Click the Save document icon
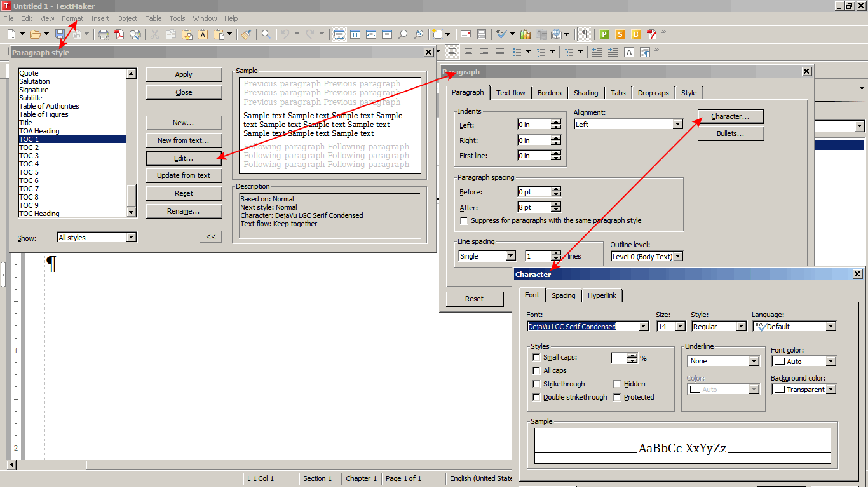The width and height of the screenshot is (868, 488). click(x=60, y=34)
